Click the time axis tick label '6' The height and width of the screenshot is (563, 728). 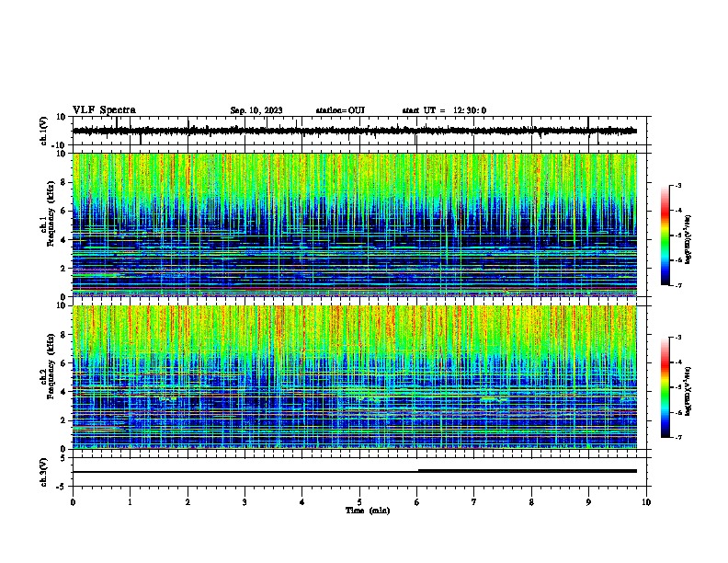point(416,502)
